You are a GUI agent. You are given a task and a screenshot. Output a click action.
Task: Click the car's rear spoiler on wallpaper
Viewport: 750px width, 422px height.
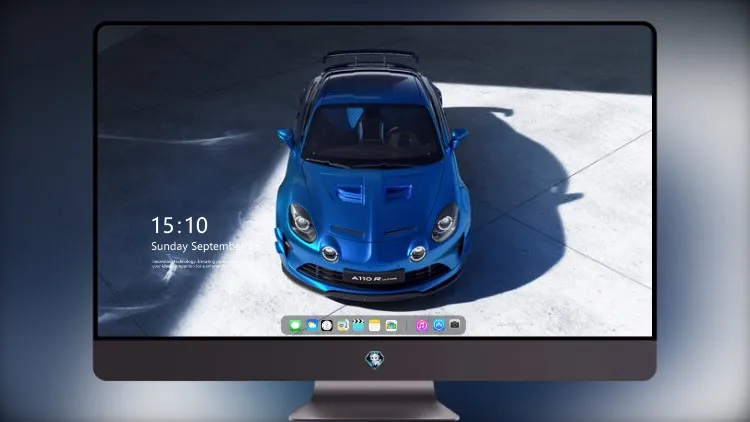click(x=371, y=58)
